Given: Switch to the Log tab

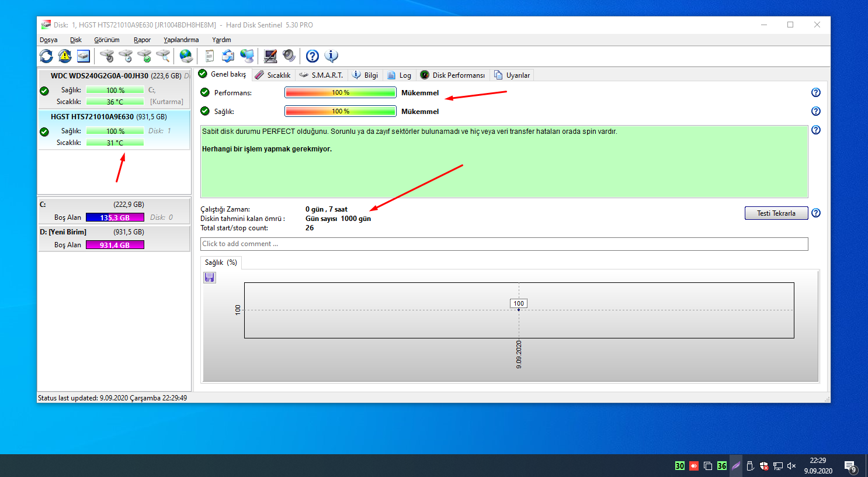Looking at the screenshot, I should 400,75.
